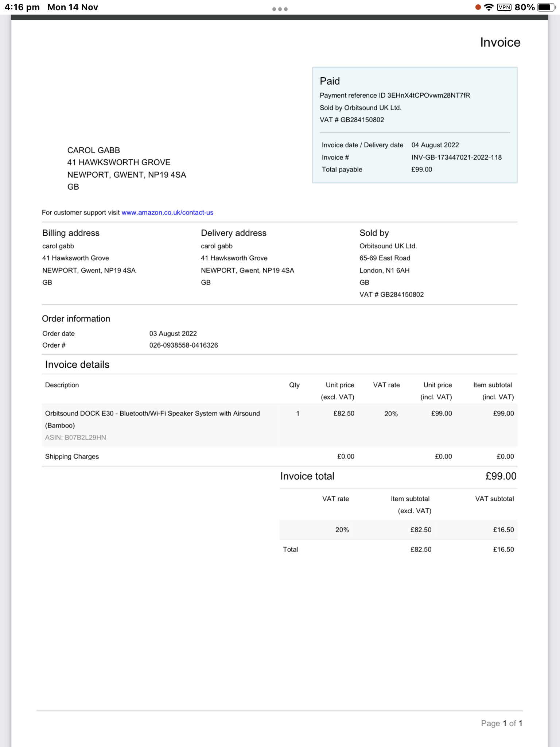The image size is (560, 747).
Task: Tap the 4:16 pm clock
Action: pyautogui.click(x=22, y=7)
